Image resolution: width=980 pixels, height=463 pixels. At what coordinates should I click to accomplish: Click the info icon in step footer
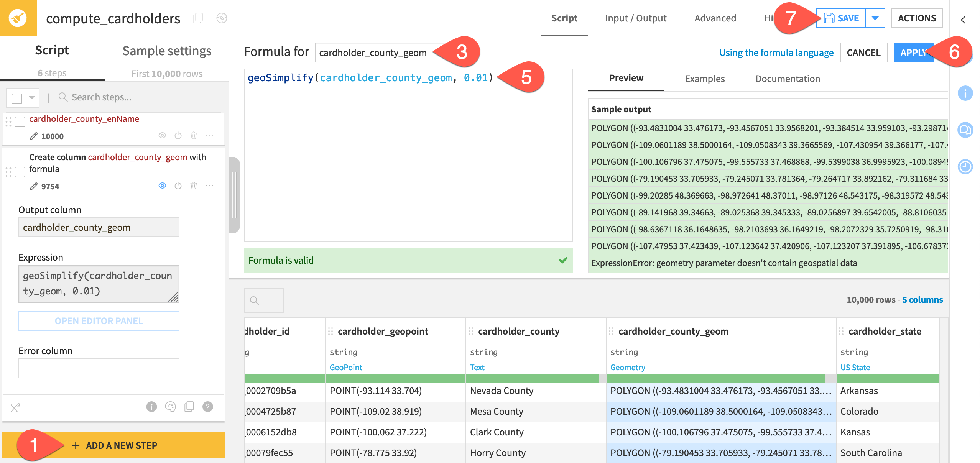coord(151,407)
